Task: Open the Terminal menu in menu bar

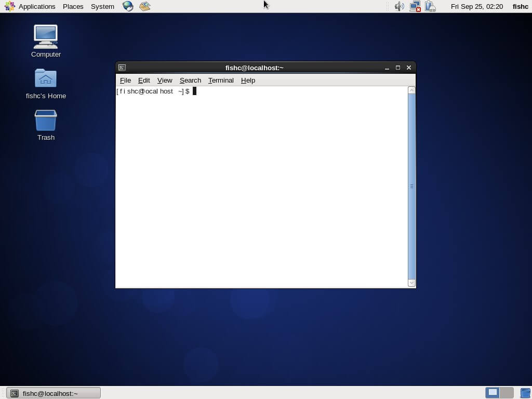Action: (x=221, y=80)
